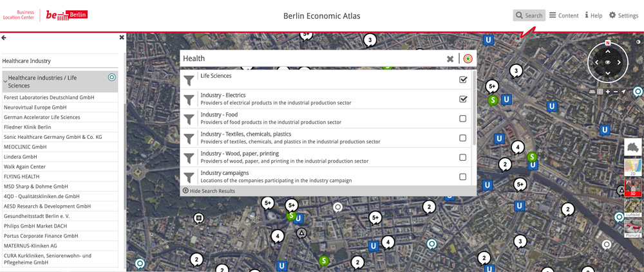Select Sonic Healthcare Germany GmbH & Co. KG

pos(60,137)
